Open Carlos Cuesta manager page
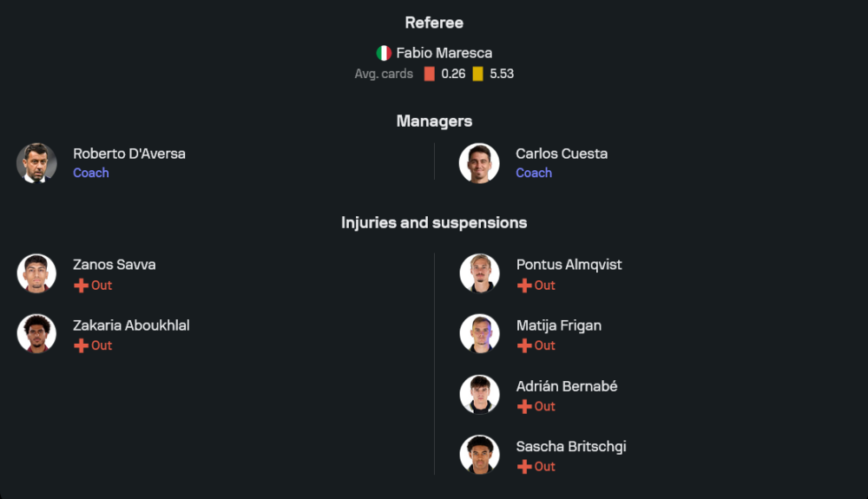Viewport: 868px width, 499px height. tap(562, 154)
